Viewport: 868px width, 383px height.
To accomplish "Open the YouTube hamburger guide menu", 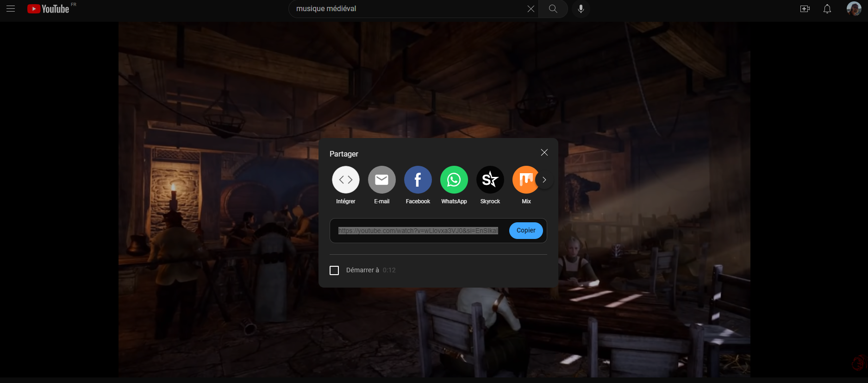I will tap(11, 9).
